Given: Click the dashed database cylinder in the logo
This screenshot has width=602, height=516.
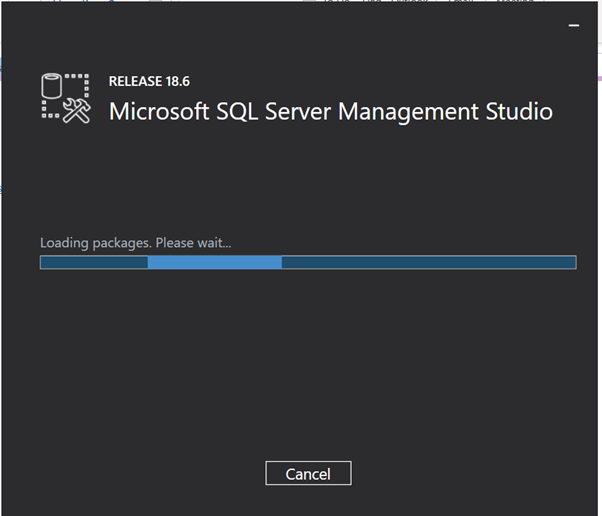Looking at the screenshot, I should (x=55, y=88).
